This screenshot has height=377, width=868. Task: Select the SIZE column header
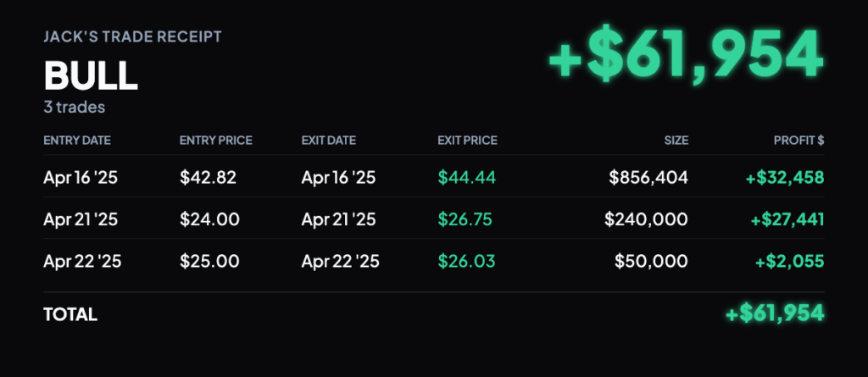pos(676,141)
